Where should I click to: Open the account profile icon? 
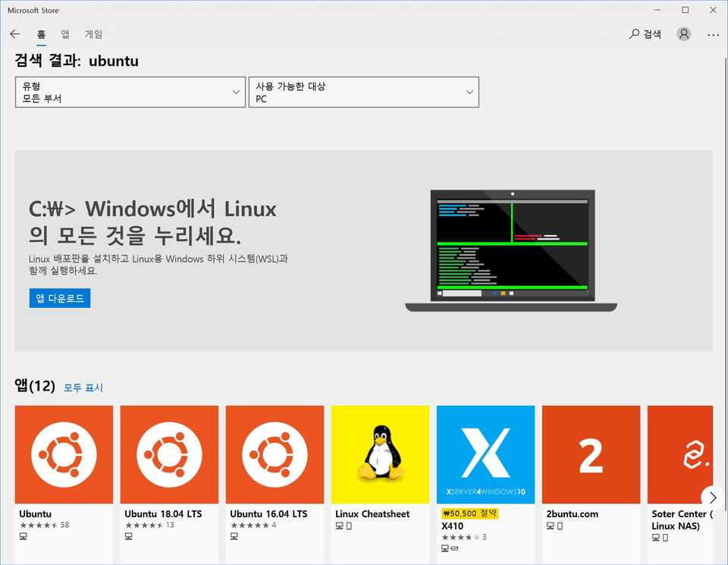pyautogui.click(x=683, y=33)
